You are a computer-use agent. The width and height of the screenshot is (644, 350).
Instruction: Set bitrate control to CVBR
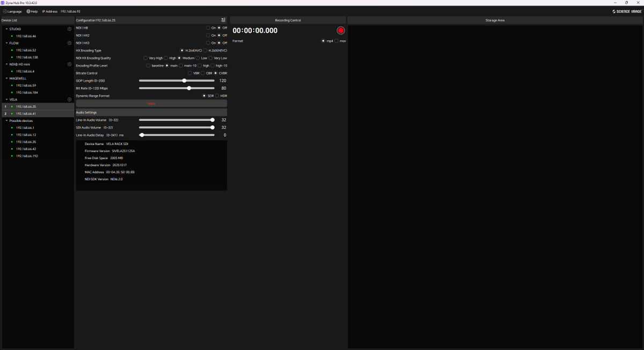point(216,73)
